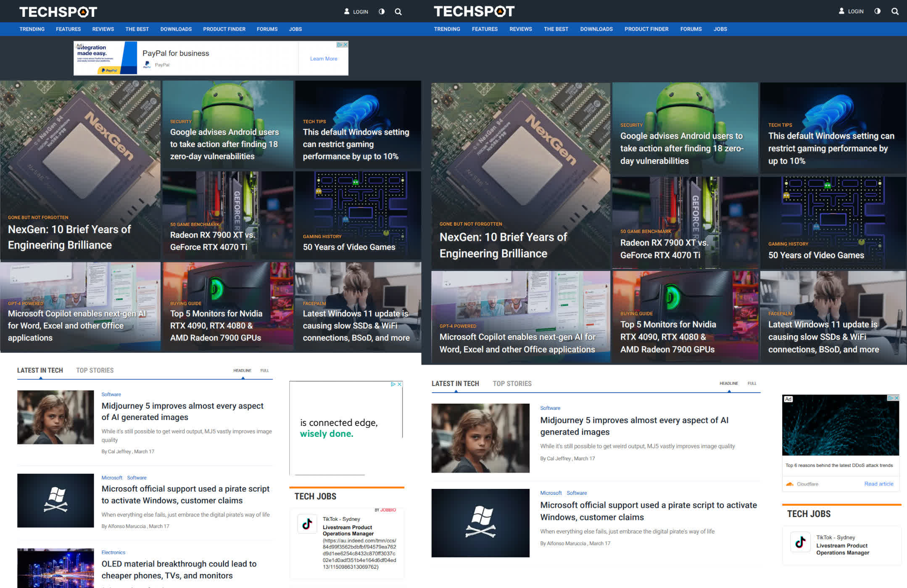Screen dimensions: 907x588
Task: Click the TechSpot logo in the right page
Action: click(474, 11)
